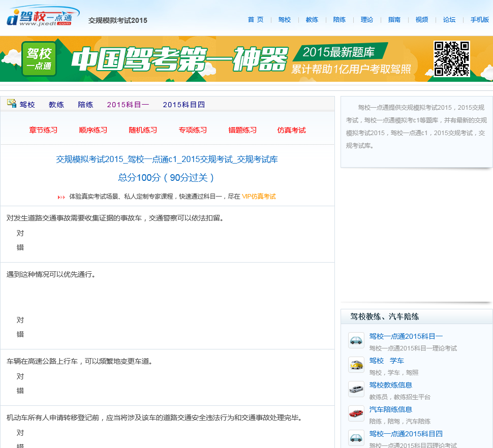Click the blue car icon for 驾校一点通2015科目四
The height and width of the screenshot is (448, 493).
coord(356,438)
